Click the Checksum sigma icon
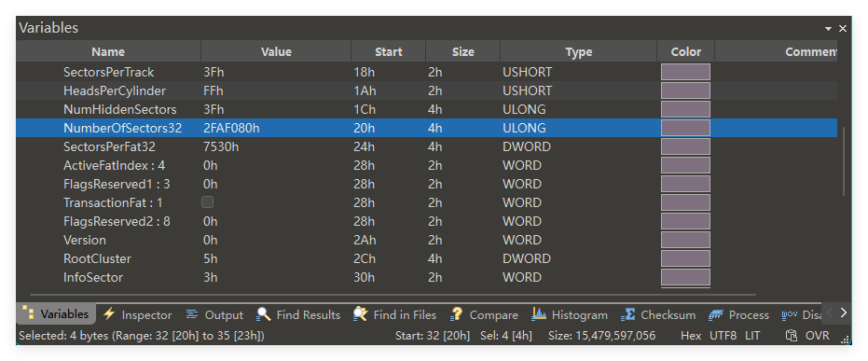 pyautogui.click(x=627, y=314)
